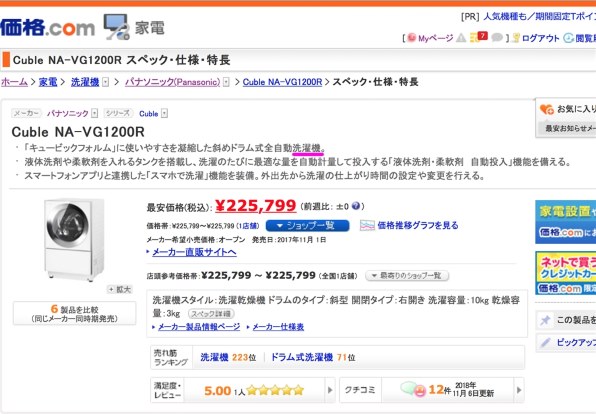596x414 pixels.
Task: Open the ショップ一覧 shop list button
Action: click(307, 225)
